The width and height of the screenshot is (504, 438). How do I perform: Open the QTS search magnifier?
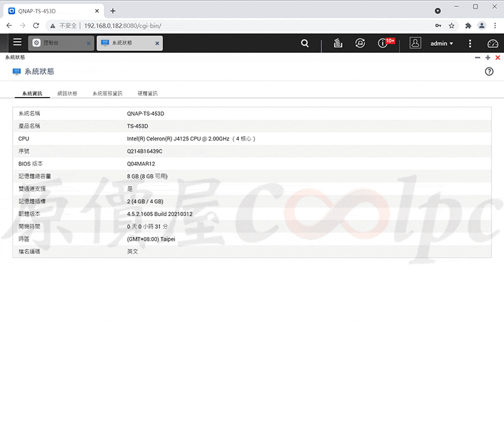coord(305,43)
